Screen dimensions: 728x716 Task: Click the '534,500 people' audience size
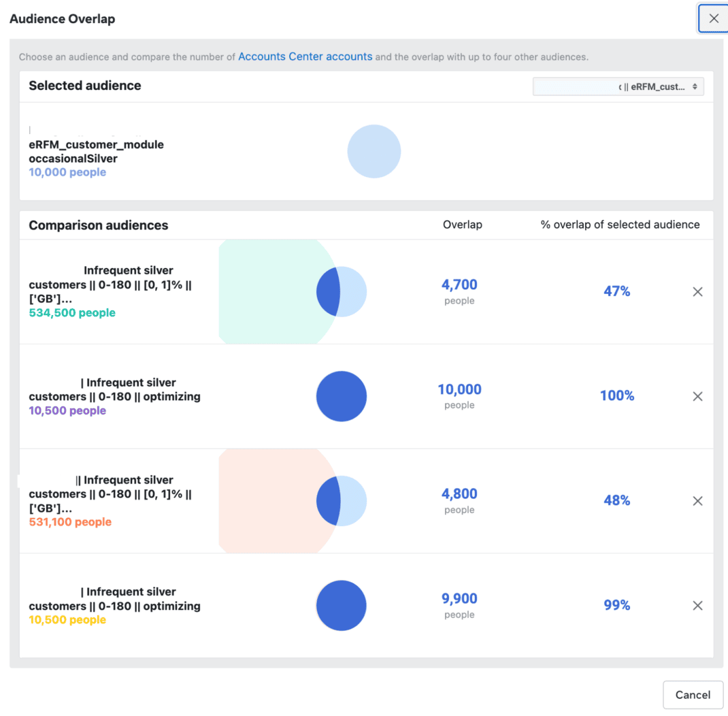(72, 312)
